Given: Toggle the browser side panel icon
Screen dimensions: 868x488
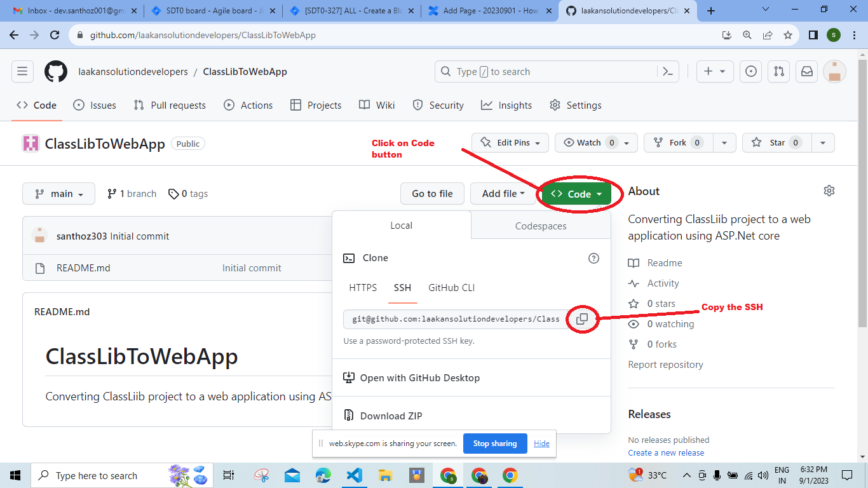Looking at the screenshot, I should tap(813, 35).
